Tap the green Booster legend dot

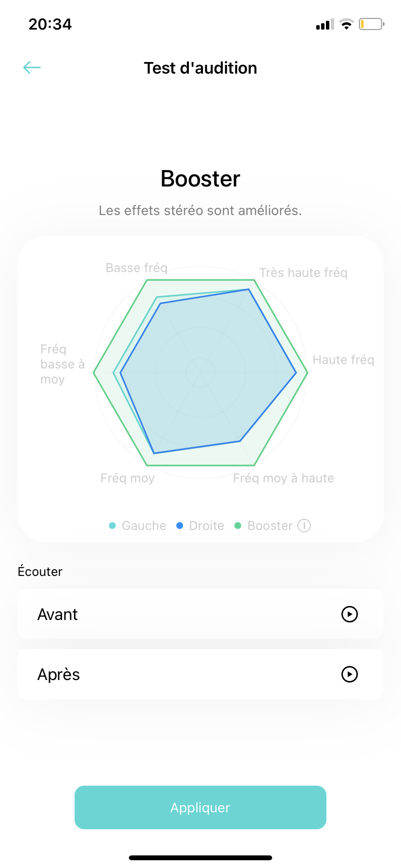tap(238, 526)
